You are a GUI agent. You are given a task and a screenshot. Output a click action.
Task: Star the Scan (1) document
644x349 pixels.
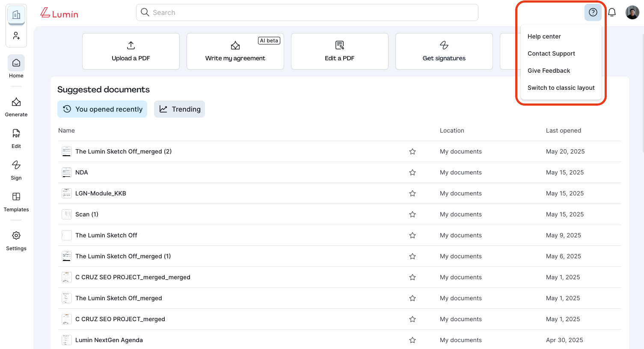413,214
